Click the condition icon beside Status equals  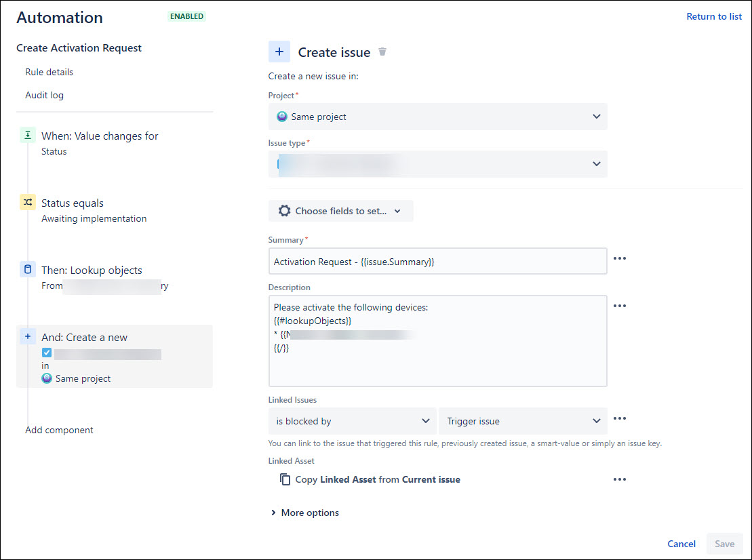[27, 201]
